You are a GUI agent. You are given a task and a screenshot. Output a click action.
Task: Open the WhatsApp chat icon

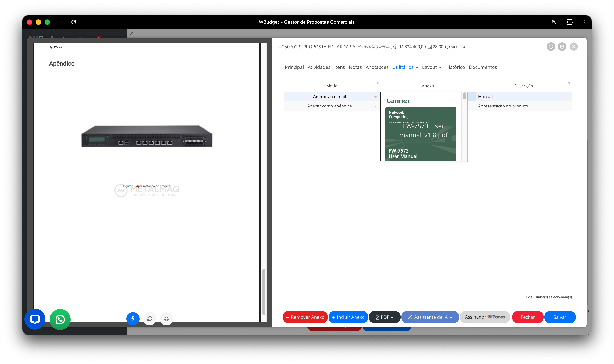[x=60, y=319]
